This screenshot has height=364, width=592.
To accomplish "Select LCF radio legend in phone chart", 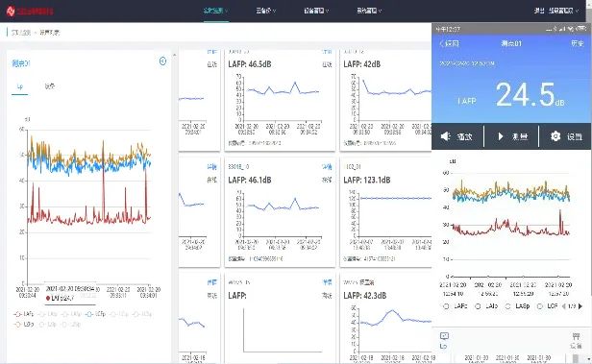I will click(548, 306).
